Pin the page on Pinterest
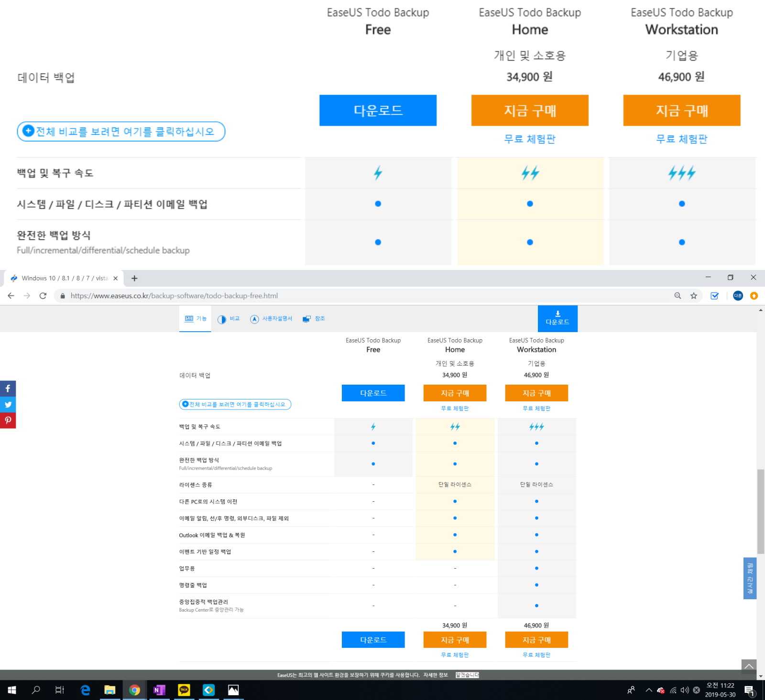Image resolution: width=765 pixels, height=700 pixels. coord(8,420)
